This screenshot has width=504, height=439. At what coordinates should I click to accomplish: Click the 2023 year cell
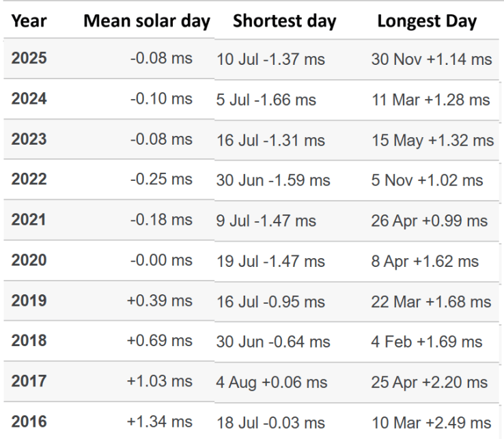pyautogui.click(x=29, y=139)
